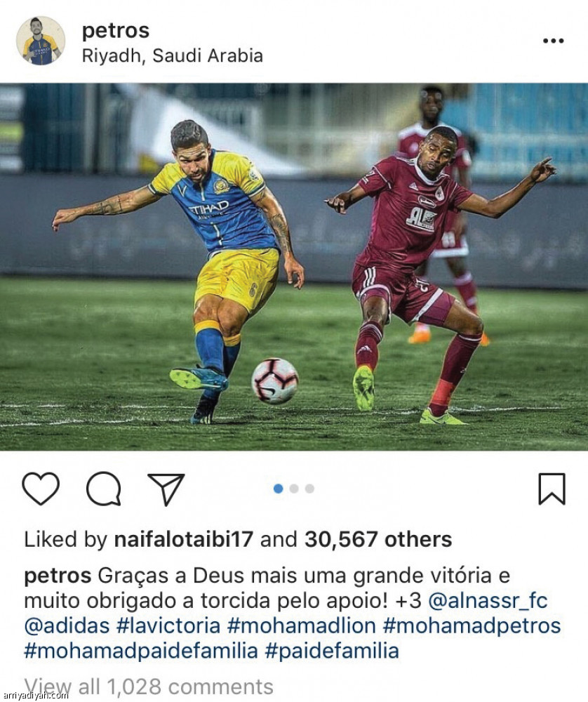This screenshot has height=702, width=588.
Task: Open the @alnassr_fc mention
Action: click(488, 601)
